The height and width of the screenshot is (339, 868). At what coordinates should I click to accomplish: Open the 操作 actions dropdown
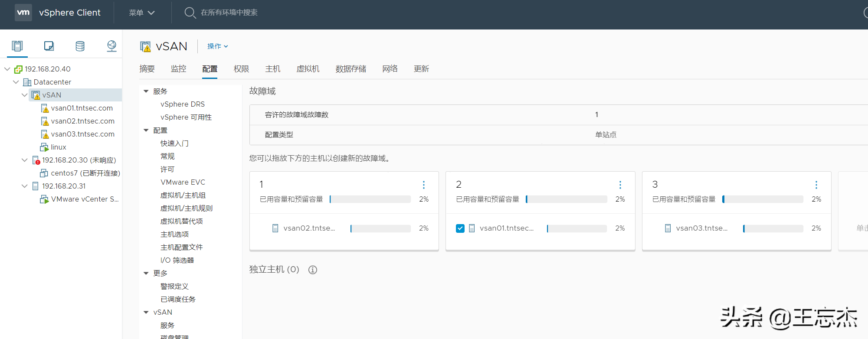click(x=217, y=46)
